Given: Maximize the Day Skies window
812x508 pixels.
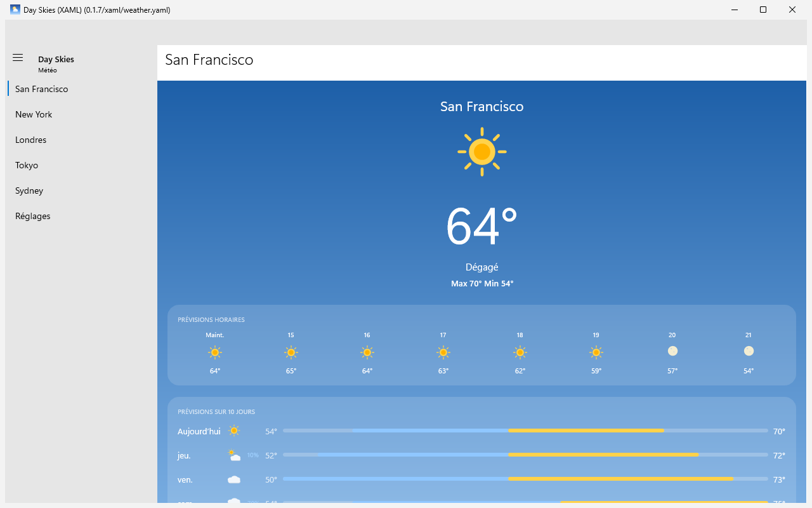Looking at the screenshot, I should [763, 10].
